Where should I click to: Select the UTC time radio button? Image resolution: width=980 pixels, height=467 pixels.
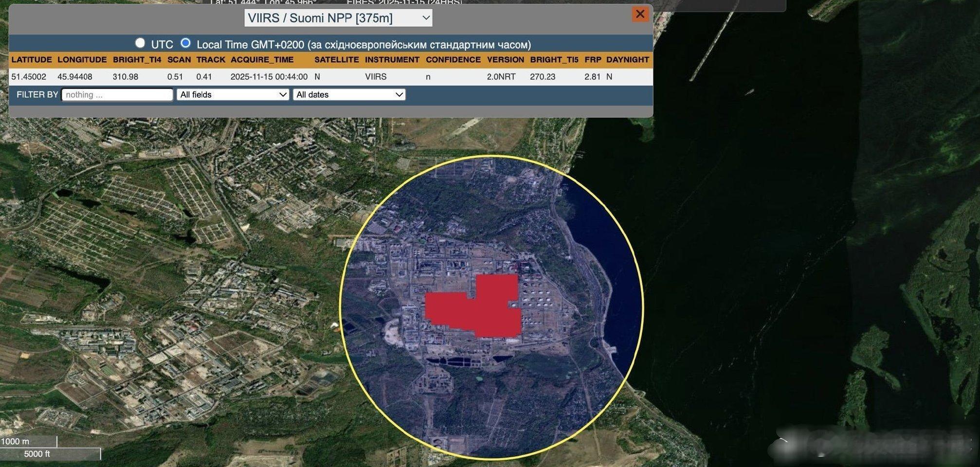point(140,43)
